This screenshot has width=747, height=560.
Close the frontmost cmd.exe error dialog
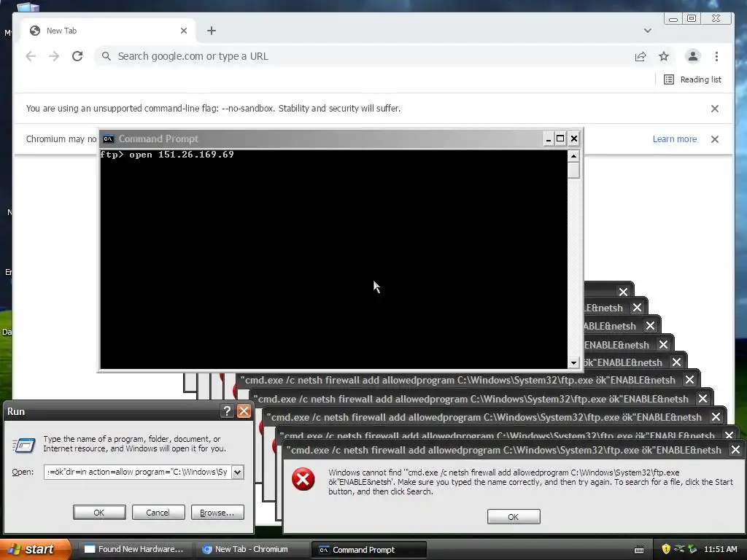[x=735, y=449]
